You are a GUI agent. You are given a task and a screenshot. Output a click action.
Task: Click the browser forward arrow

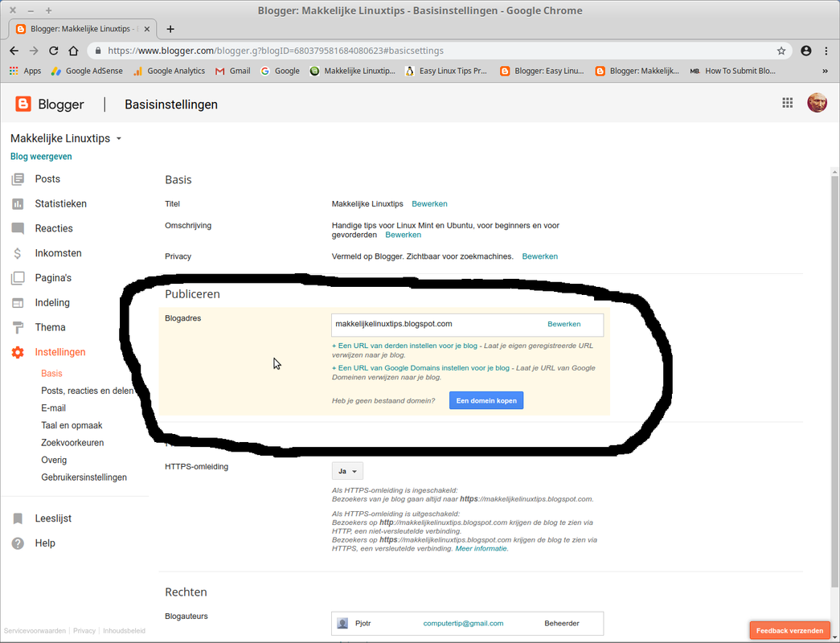[x=34, y=51]
